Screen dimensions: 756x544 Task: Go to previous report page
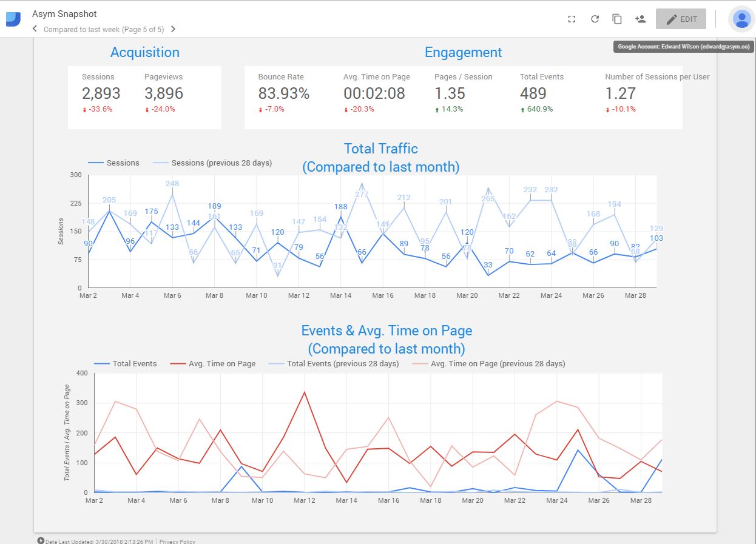tap(35, 29)
